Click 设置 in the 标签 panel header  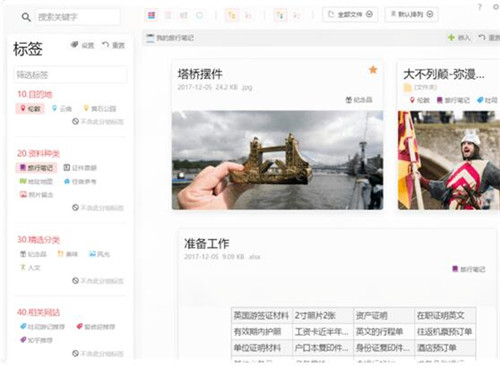[82, 45]
